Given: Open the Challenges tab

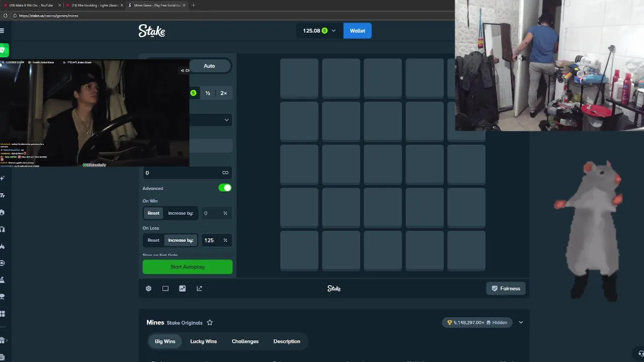Looking at the screenshot, I should [x=245, y=341].
